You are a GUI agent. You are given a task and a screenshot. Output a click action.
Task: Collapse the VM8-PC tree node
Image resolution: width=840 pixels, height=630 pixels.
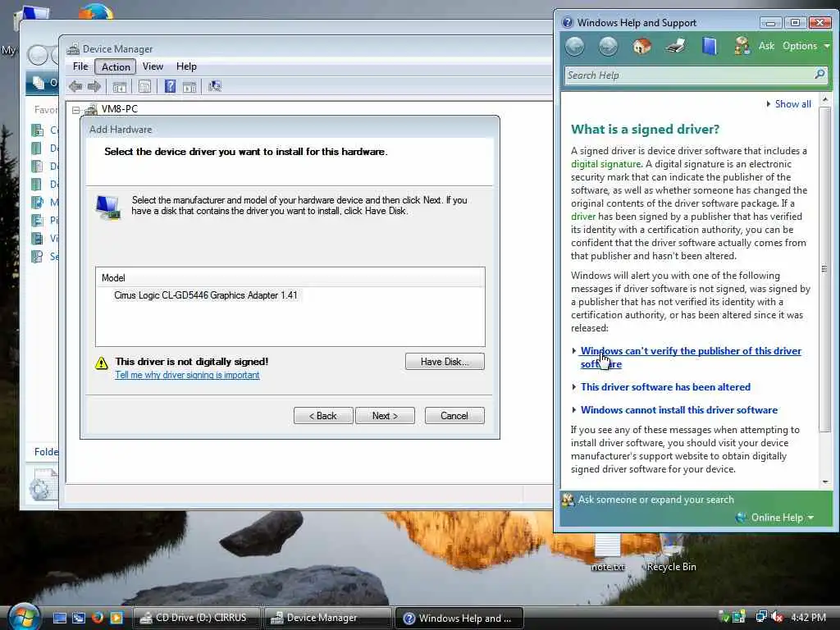pos(76,110)
